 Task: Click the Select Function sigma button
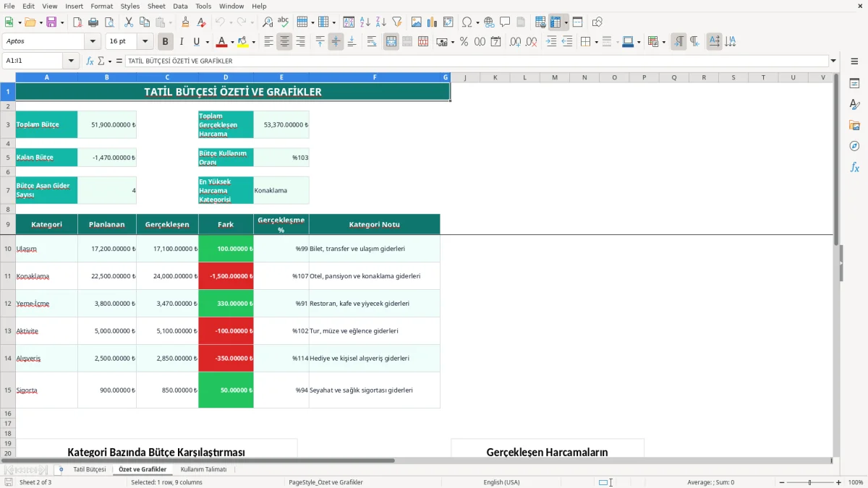point(101,61)
